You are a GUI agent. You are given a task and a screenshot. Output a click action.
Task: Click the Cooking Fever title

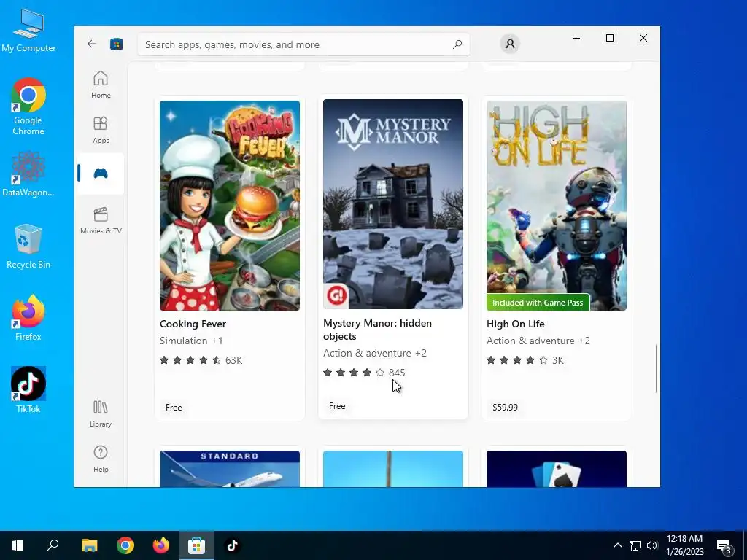point(193,324)
